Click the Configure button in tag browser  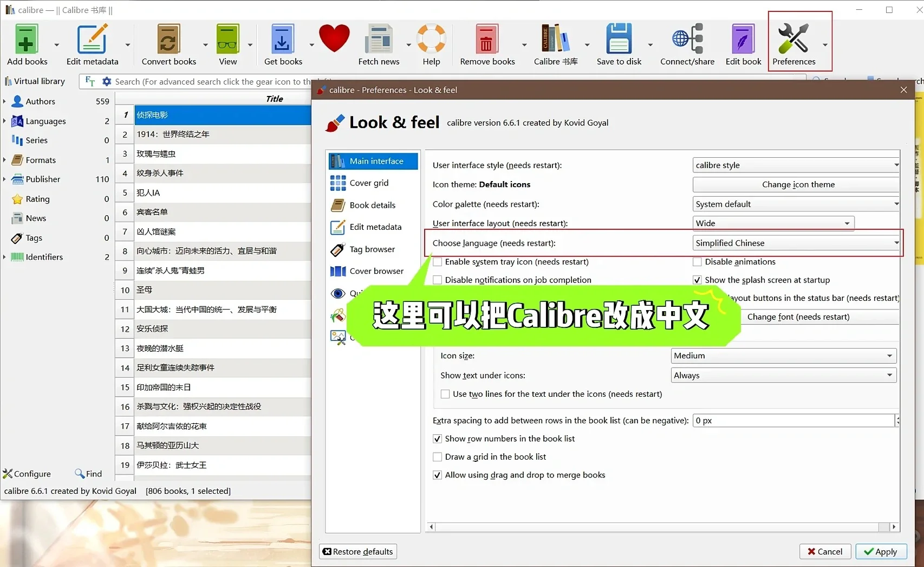(x=27, y=474)
